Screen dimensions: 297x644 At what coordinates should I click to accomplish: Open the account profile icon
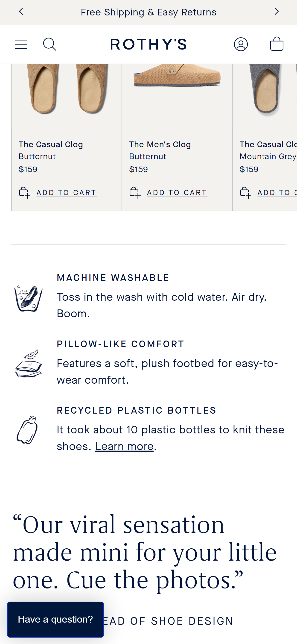[x=241, y=44]
